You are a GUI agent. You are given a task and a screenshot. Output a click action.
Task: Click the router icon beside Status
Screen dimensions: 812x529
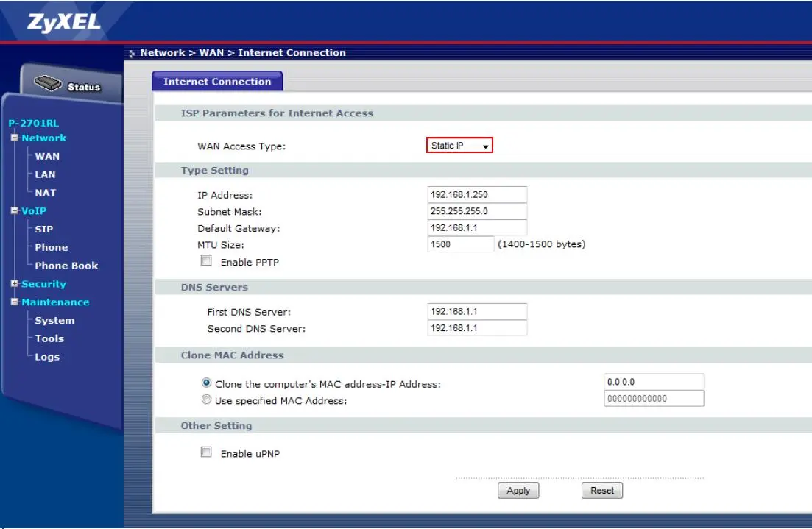click(48, 83)
